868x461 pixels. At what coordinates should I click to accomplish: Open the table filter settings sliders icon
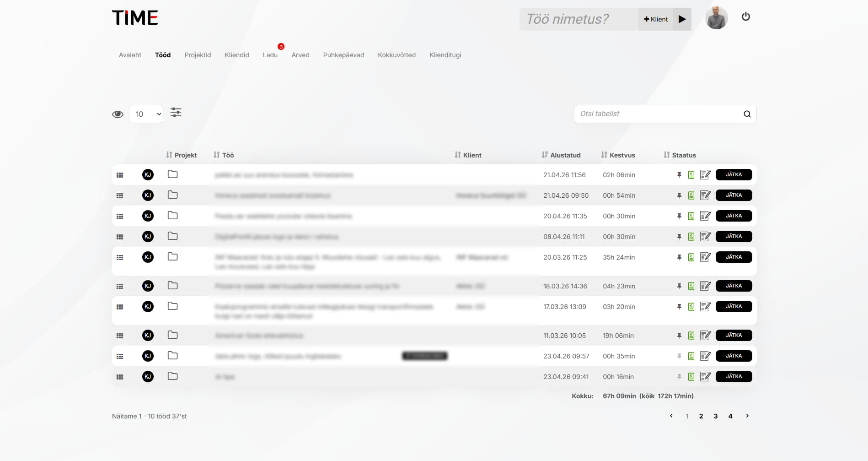[x=176, y=113]
